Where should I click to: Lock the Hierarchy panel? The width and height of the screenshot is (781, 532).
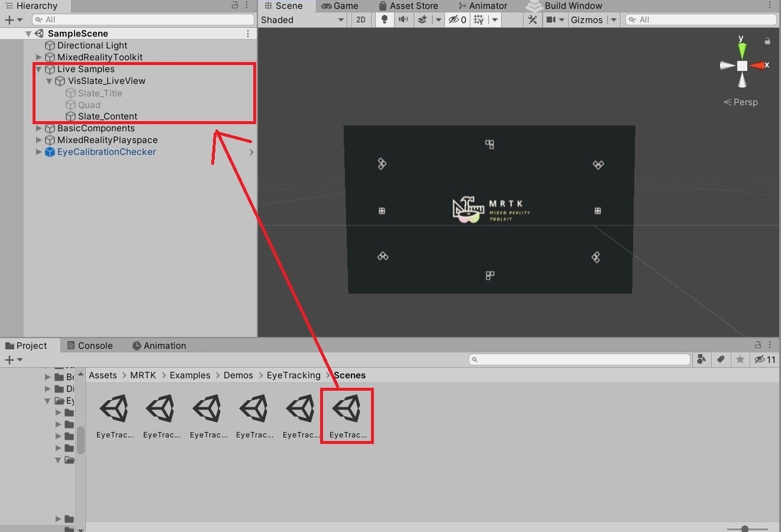235,6
